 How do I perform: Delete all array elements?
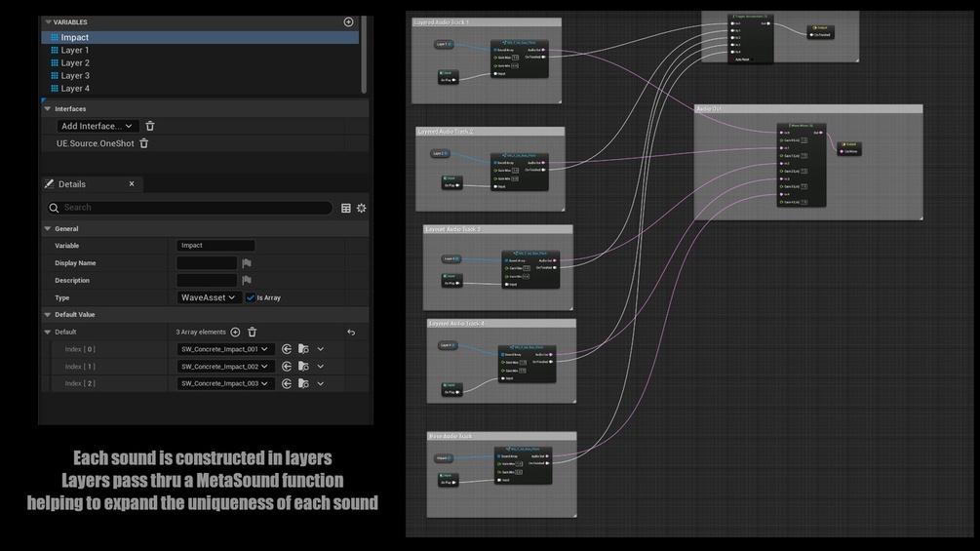[x=252, y=333]
